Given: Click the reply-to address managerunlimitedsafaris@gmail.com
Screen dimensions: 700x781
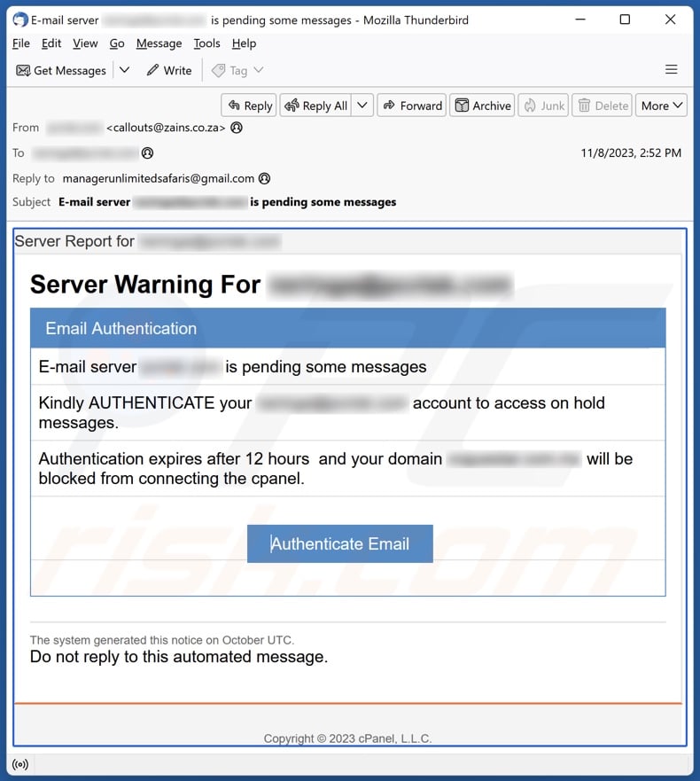Looking at the screenshot, I should coord(159,178).
